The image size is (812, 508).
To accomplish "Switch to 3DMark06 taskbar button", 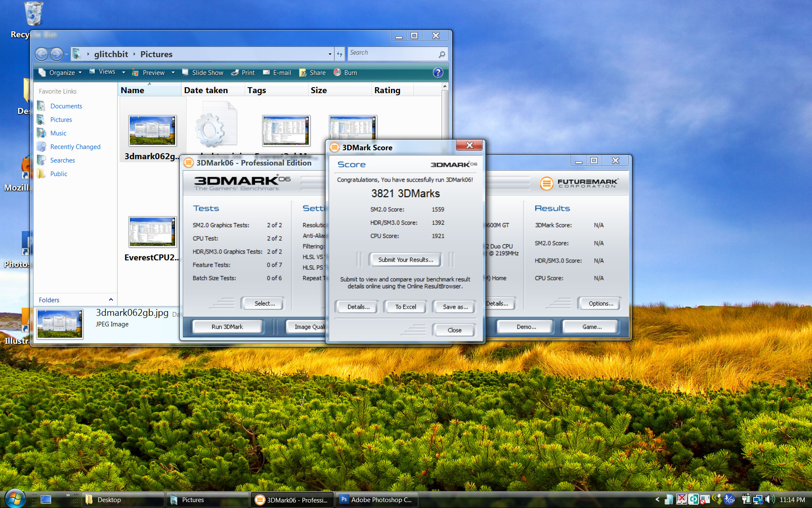I will click(x=292, y=500).
